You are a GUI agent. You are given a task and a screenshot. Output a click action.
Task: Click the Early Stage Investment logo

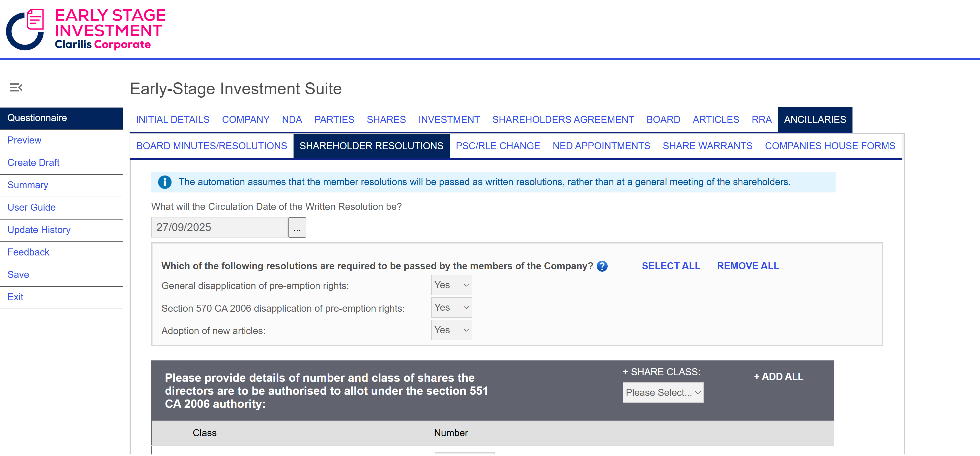pyautogui.click(x=86, y=29)
